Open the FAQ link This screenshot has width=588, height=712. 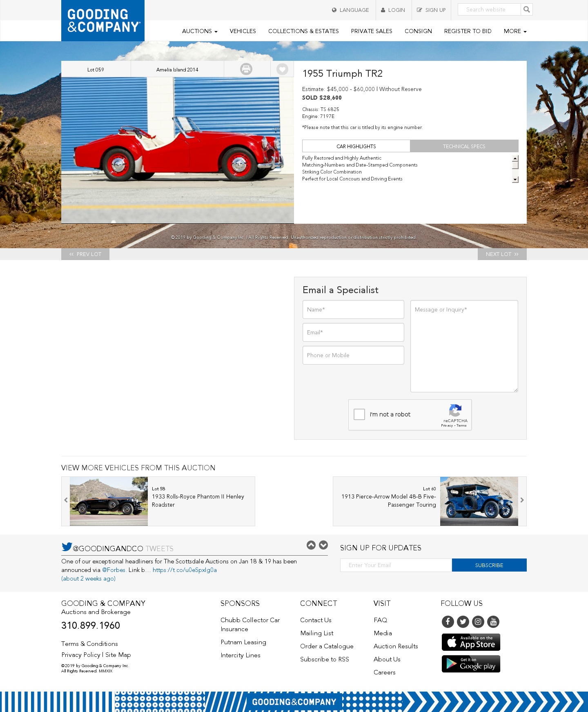click(381, 620)
